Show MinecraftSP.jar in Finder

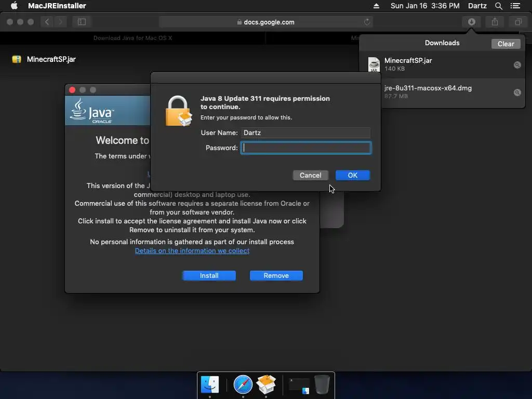[517, 65]
